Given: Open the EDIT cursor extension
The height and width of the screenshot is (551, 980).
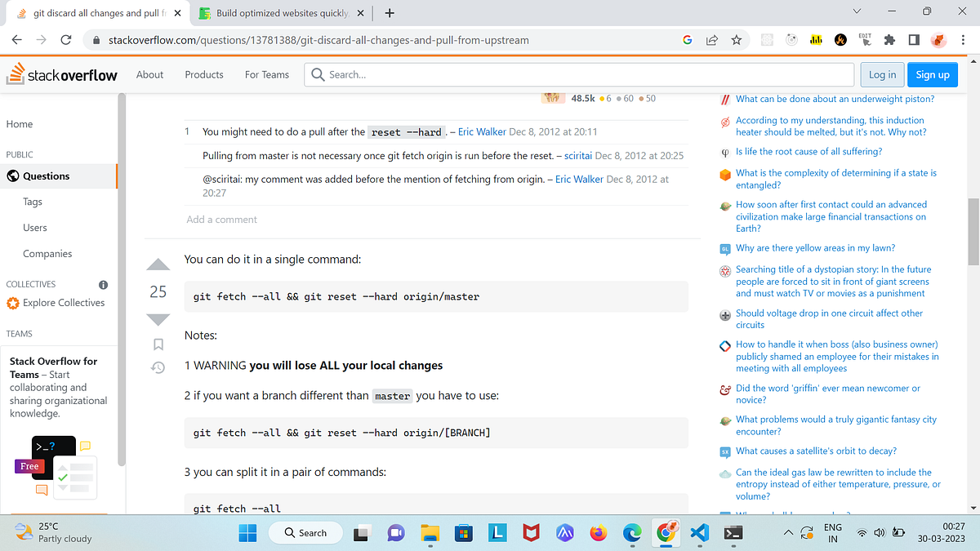Looking at the screenshot, I should [x=865, y=39].
